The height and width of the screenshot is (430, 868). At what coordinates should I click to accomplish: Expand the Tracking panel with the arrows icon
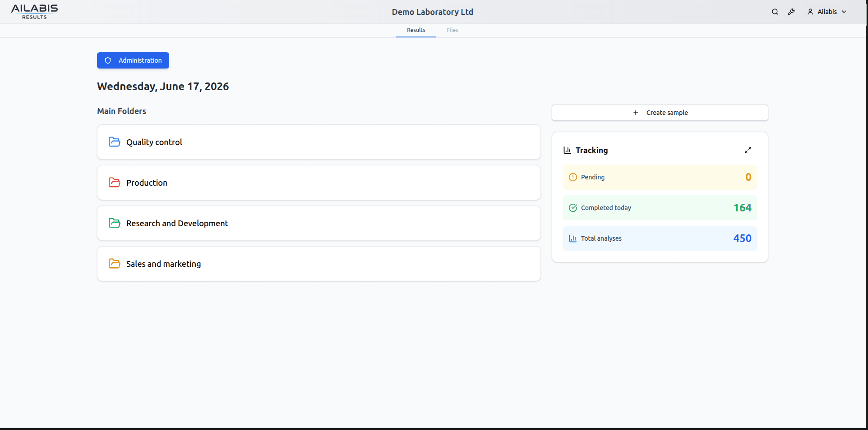point(748,150)
